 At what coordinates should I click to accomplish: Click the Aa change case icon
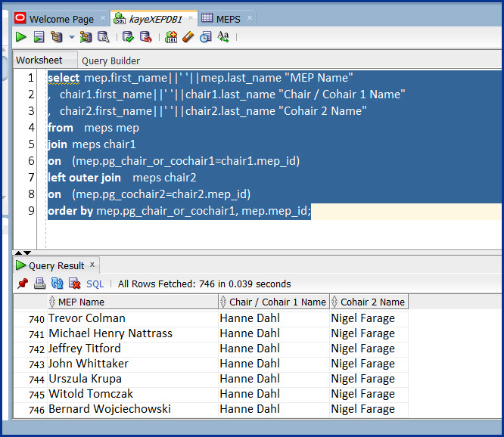(x=223, y=37)
